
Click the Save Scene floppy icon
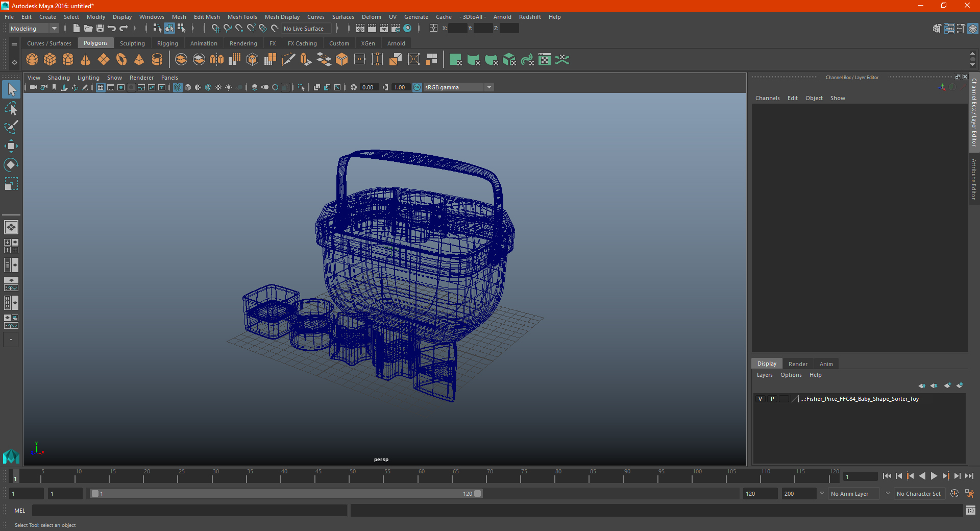pyautogui.click(x=100, y=29)
